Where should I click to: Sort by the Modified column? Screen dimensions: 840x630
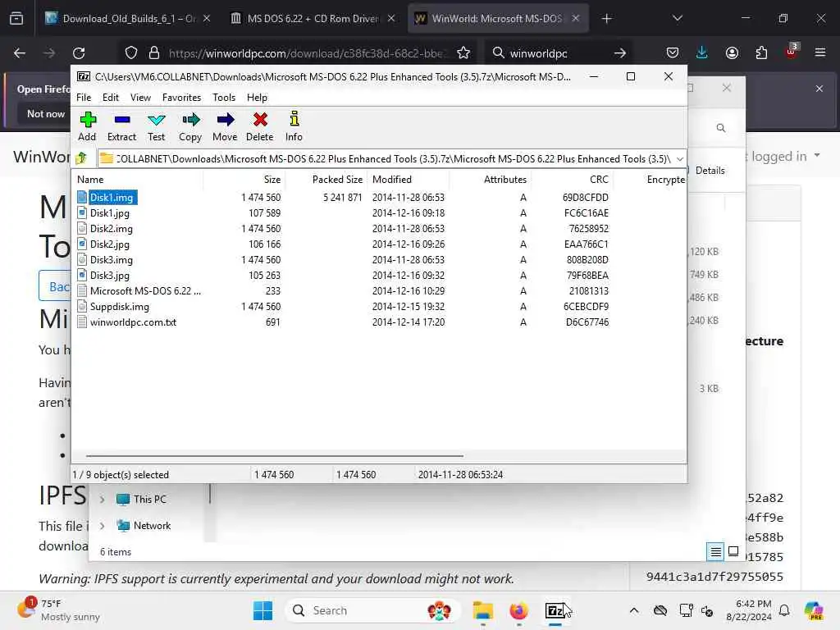click(409, 180)
